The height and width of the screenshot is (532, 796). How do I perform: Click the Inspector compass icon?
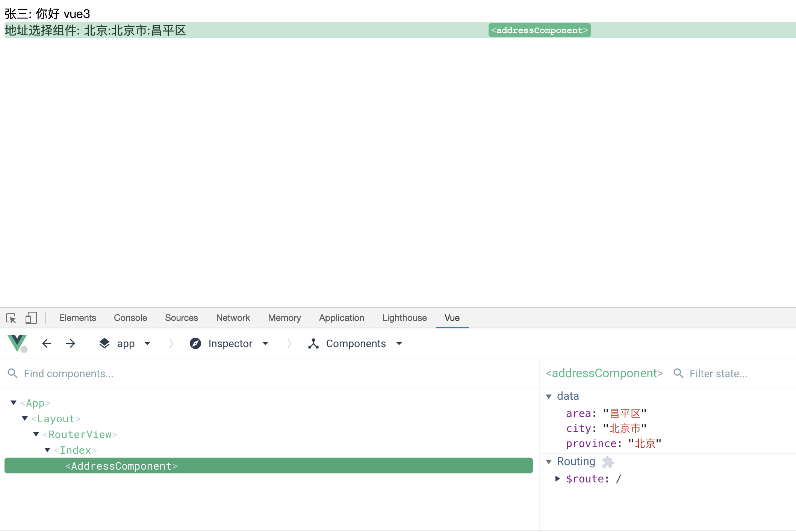(195, 343)
